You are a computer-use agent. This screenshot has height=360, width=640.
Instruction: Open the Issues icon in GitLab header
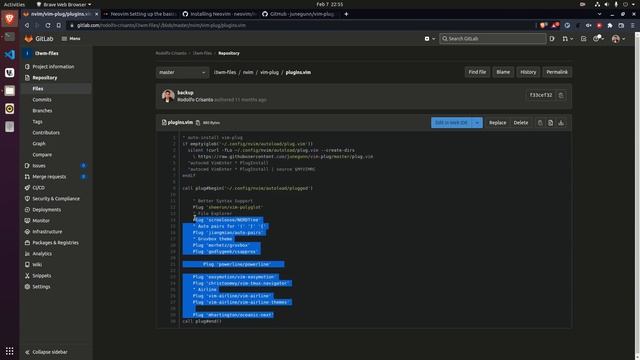coord(552,39)
